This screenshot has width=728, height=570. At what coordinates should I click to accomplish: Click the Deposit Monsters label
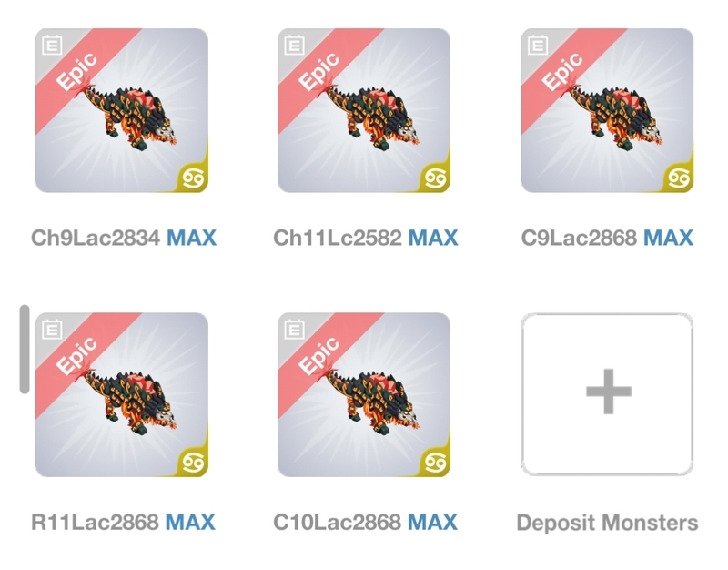(x=607, y=523)
